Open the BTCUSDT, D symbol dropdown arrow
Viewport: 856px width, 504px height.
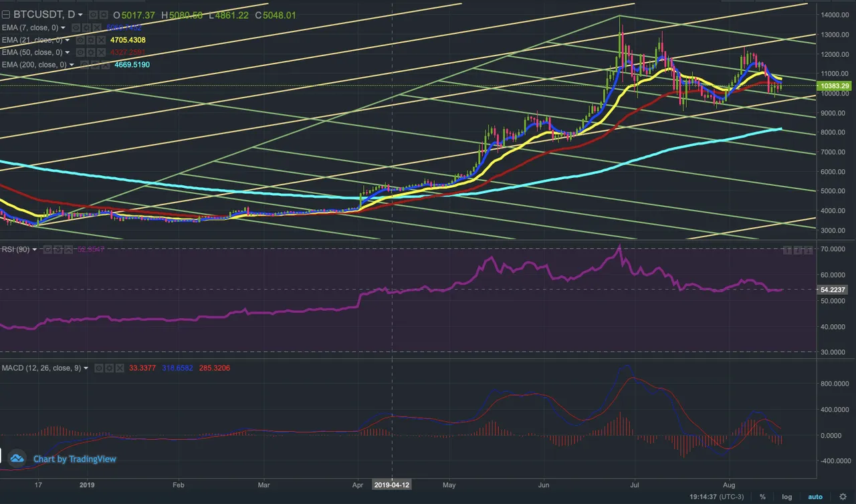[x=81, y=14]
